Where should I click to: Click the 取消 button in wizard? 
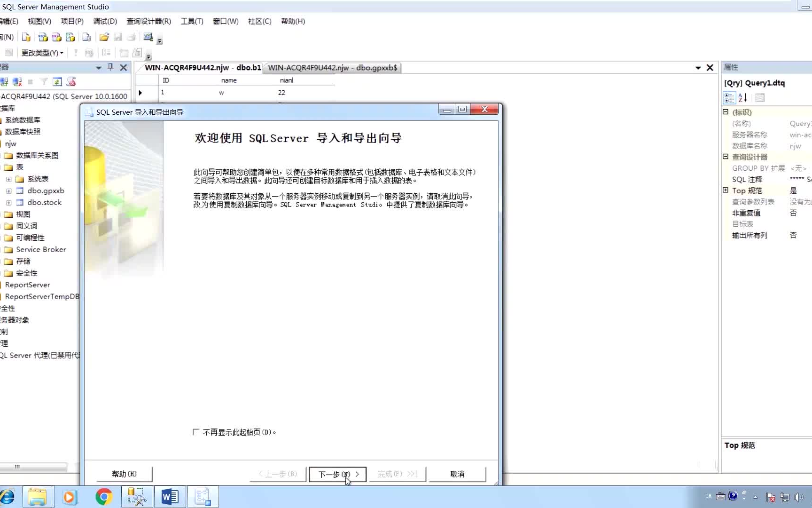pos(457,474)
